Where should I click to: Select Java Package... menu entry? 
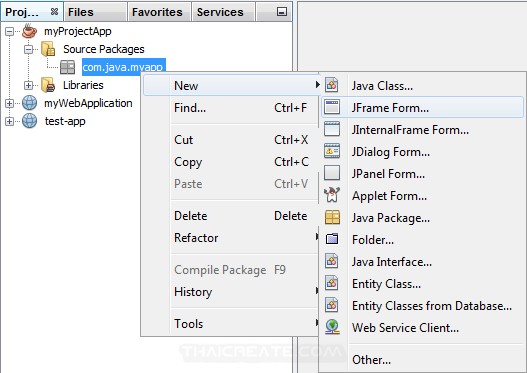coord(422,218)
